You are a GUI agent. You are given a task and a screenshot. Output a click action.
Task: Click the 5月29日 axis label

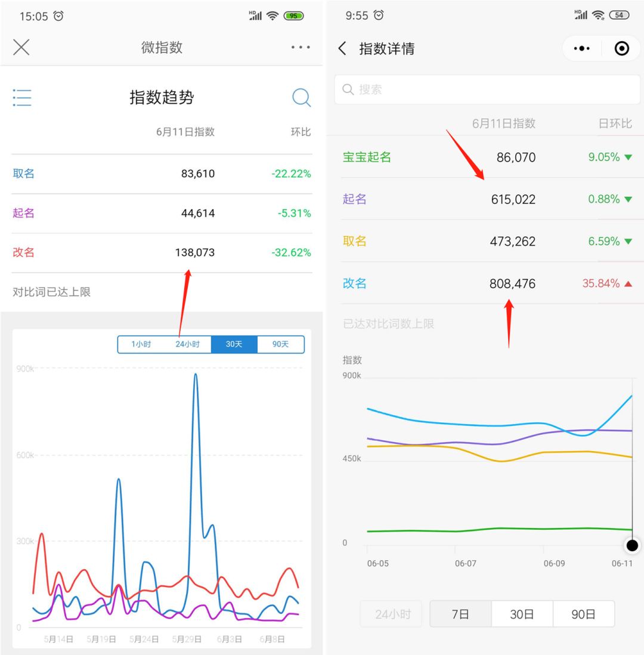tap(187, 639)
